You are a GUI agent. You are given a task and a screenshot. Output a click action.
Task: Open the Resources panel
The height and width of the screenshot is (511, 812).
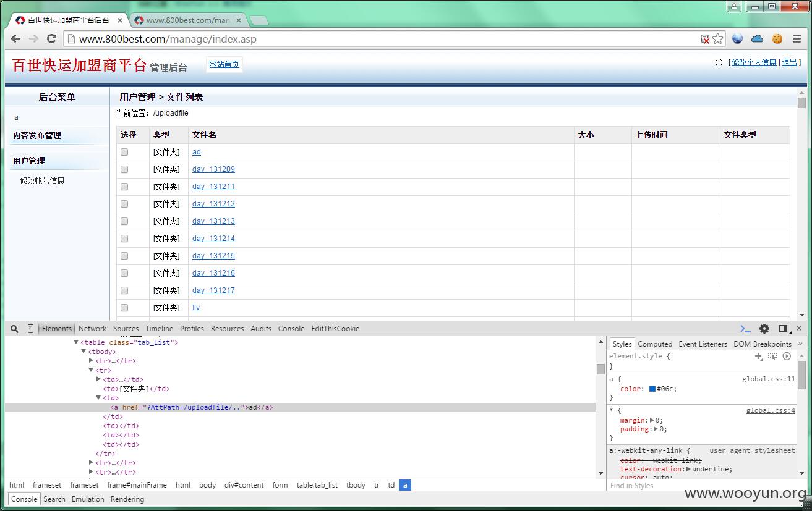(227, 329)
